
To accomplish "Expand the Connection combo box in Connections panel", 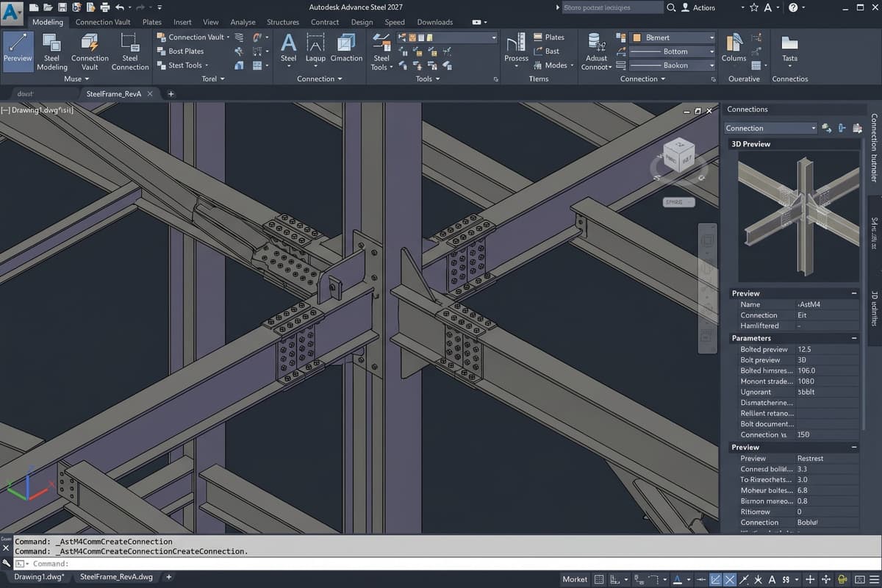I will pyautogui.click(x=770, y=128).
